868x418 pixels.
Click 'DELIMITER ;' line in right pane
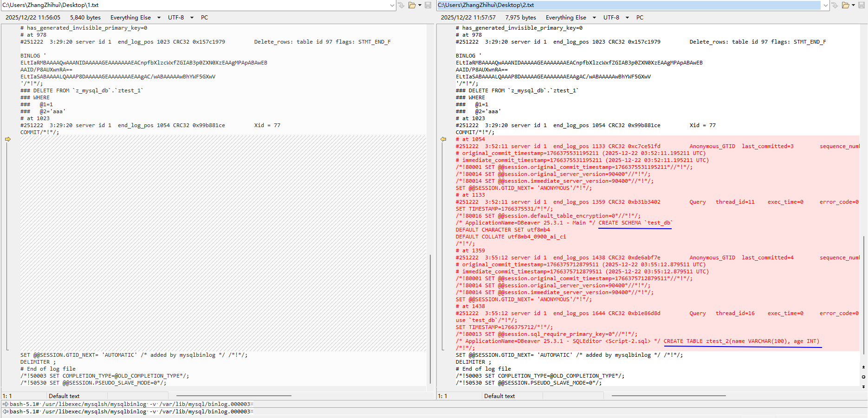coord(473,362)
